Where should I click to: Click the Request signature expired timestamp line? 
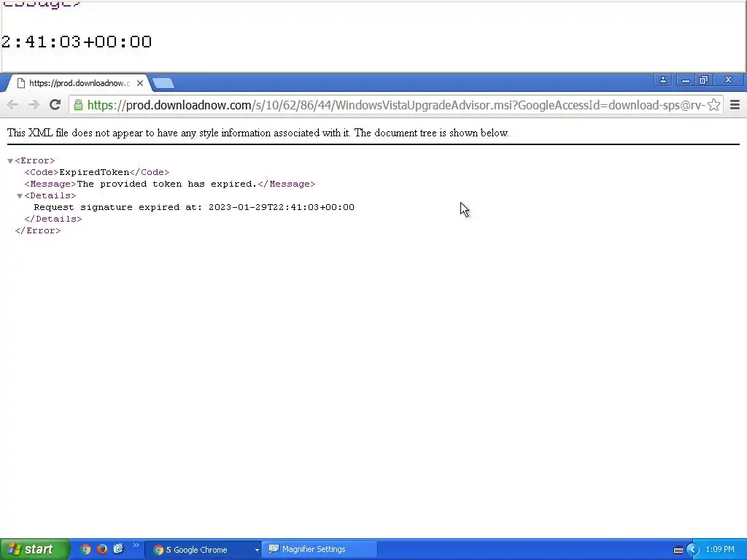click(x=194, y=207)
